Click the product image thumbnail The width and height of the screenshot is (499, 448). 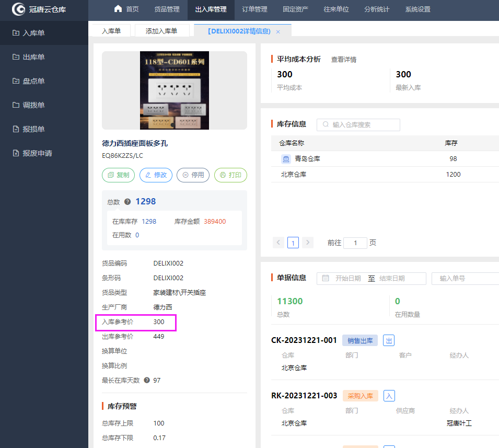(x=175, y=90)
